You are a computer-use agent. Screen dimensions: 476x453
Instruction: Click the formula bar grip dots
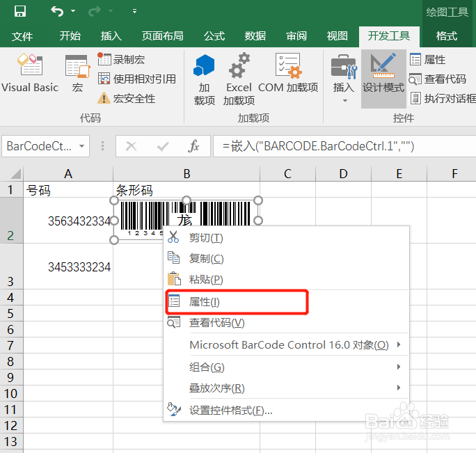tap(102, 146)
